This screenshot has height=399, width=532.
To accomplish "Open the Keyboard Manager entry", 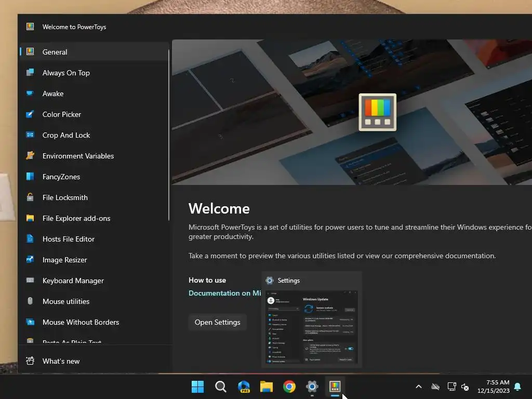I will coord(94,281).
